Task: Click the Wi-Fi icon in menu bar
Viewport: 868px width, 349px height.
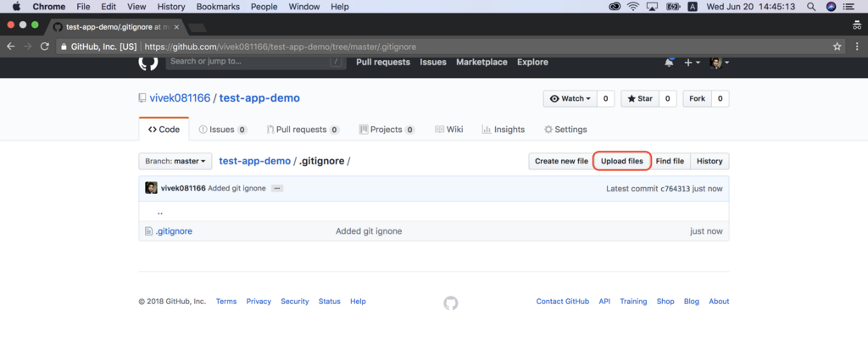Action: tap(632, 7)
